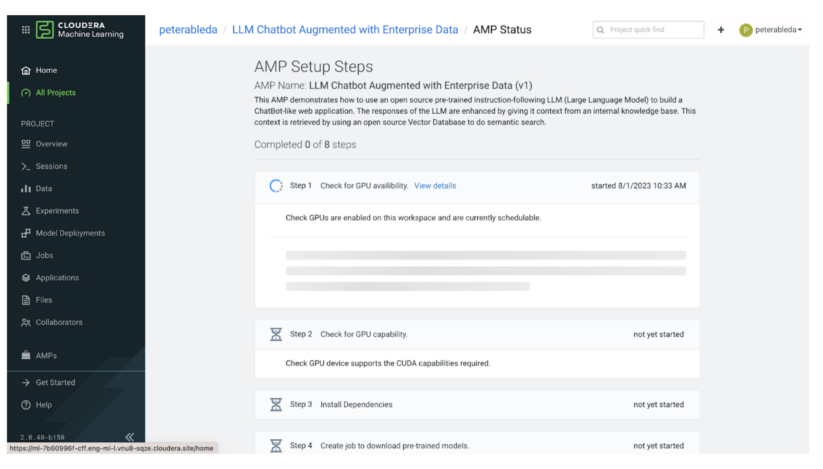Open the Files section
Viewport: 823px width, 469px height.
pyautogui.click(x=43, y=300)
